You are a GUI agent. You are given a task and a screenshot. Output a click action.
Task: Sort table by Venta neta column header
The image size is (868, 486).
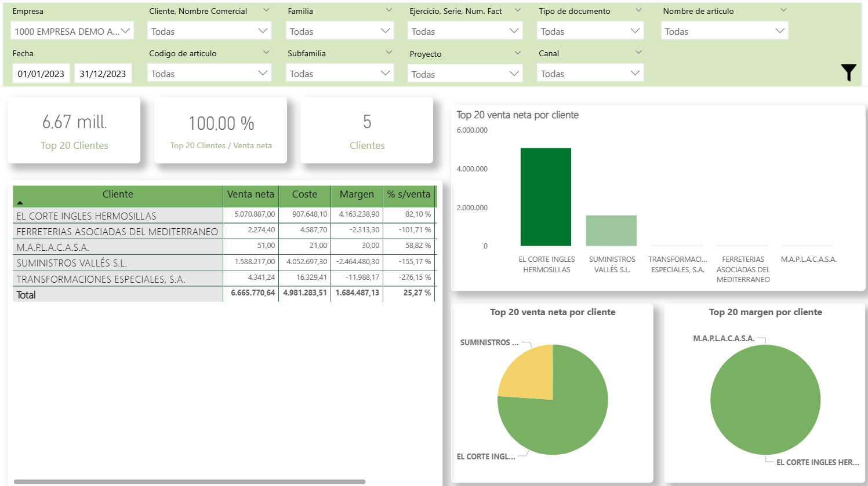pos(250,195)
